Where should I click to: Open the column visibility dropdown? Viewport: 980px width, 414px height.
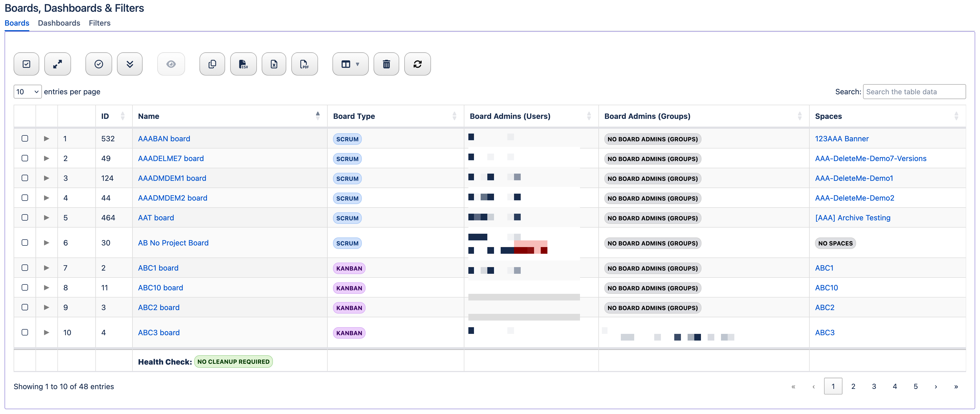350,64
